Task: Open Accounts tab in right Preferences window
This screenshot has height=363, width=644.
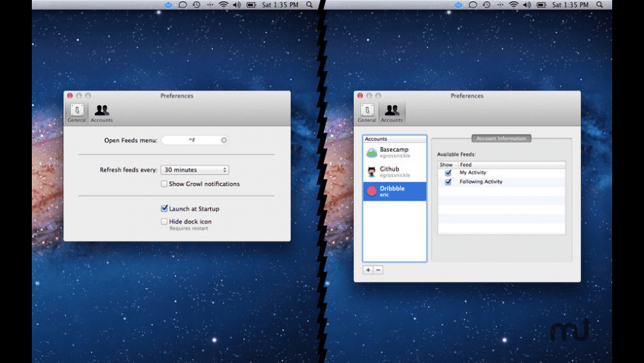Action: 392,113
